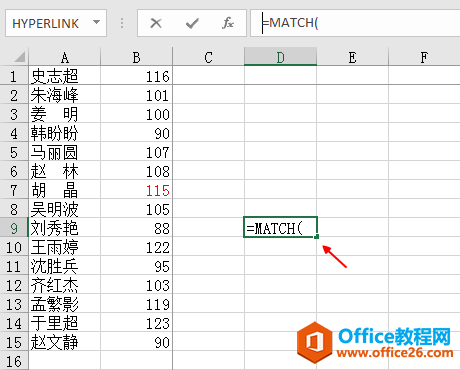Click score cell with value 103
The width and height of the screenshot is (460, 370).
136,285
